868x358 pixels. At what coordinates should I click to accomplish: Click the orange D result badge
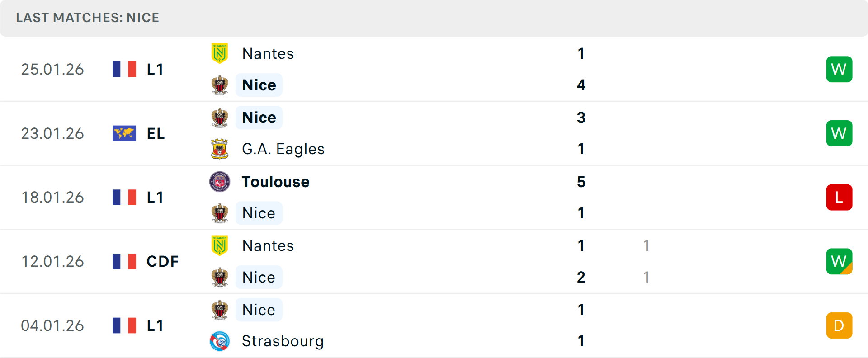[x=839, y=325]
